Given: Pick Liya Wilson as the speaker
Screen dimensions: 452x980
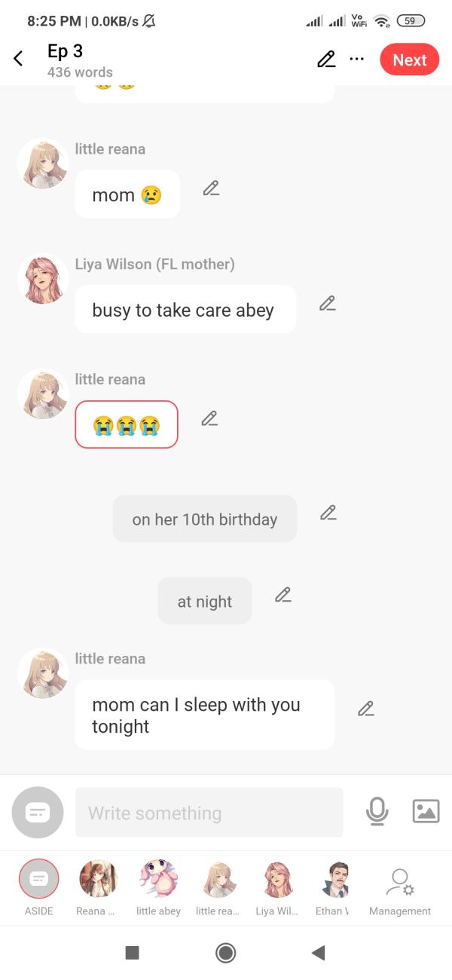Looking at the screenshot, I should 277,879.
